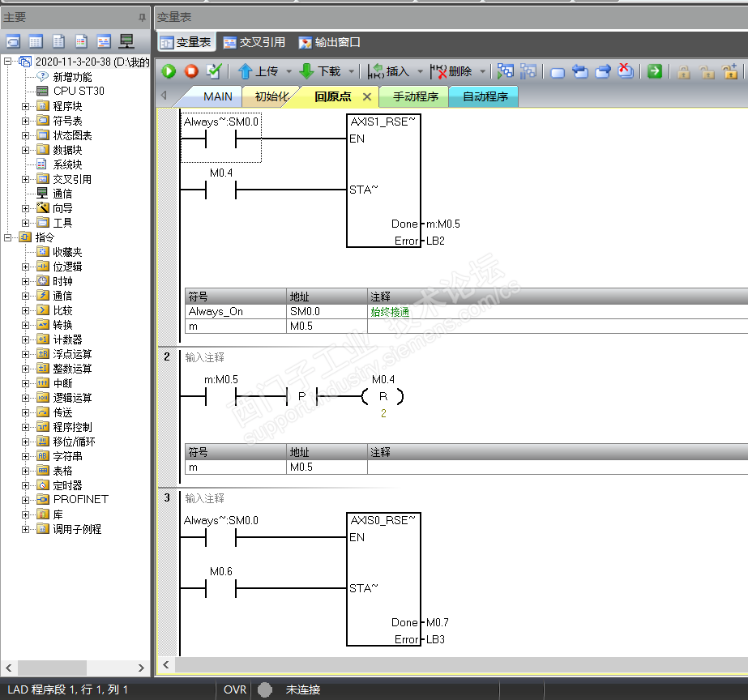The width and height of the screenshot is (748, 700).
Task: Switch to the 手动程序 tab
Action: tap(415, 96)
